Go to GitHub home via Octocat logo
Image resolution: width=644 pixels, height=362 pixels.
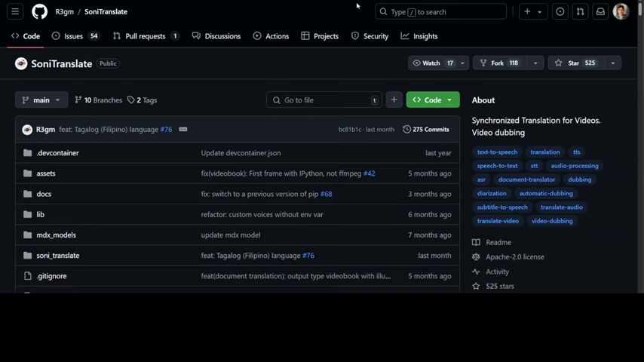tap(40, 11)
